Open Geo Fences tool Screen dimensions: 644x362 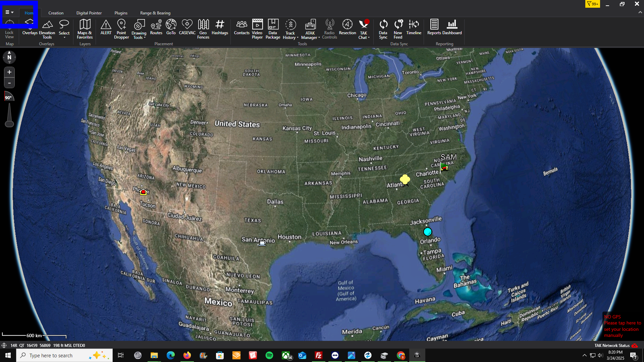click(203, 29)
